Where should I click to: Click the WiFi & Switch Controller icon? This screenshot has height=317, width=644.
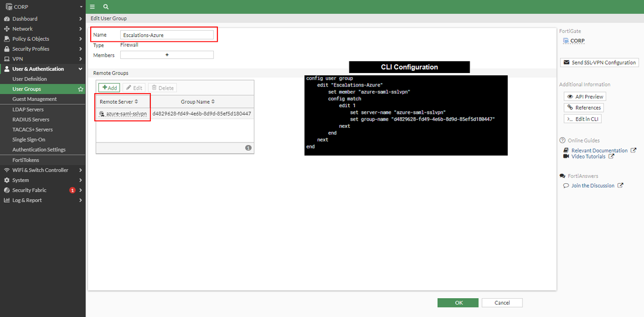coord(6,170)
